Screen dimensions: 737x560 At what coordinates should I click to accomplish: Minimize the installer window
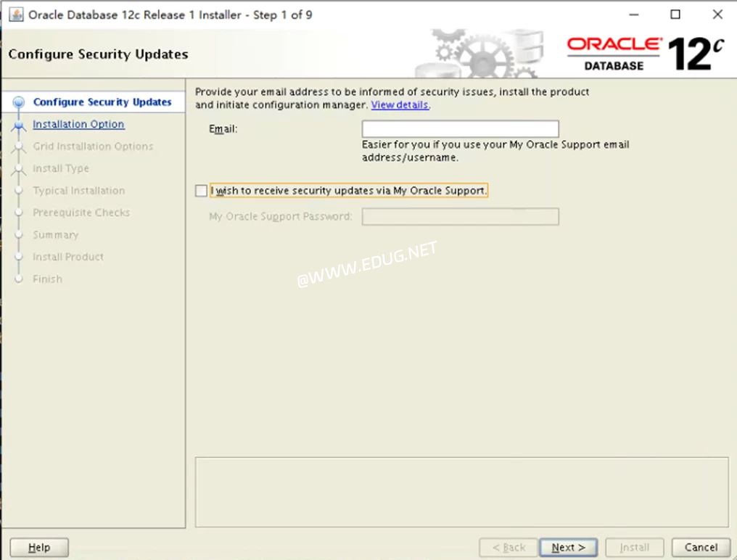click(634, 15)
